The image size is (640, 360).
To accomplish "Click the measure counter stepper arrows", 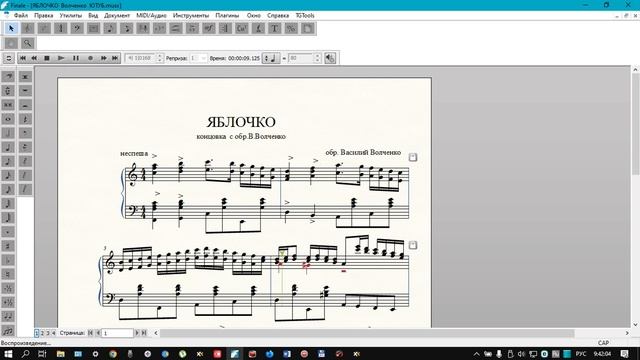I will (160, 58).
